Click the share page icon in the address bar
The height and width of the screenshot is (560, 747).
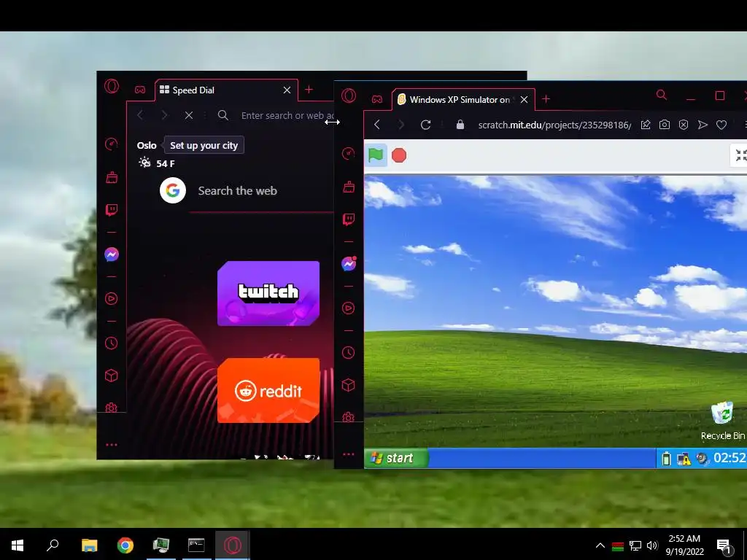click(x=646, y=125)
